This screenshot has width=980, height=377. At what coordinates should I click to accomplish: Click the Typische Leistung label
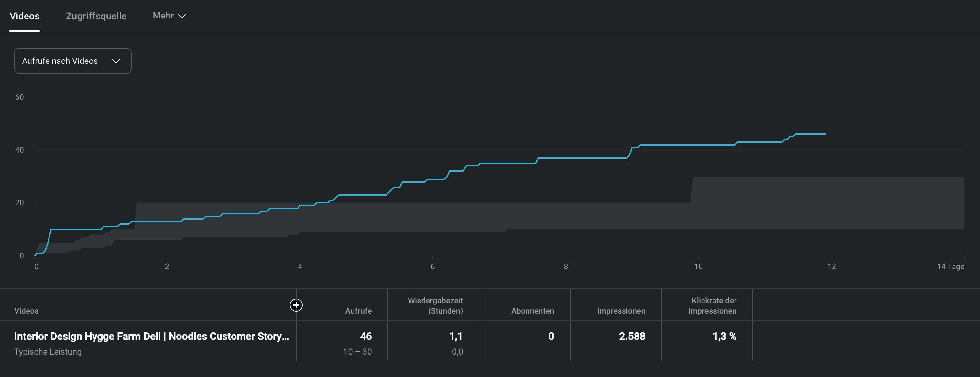tap(48, 352)
